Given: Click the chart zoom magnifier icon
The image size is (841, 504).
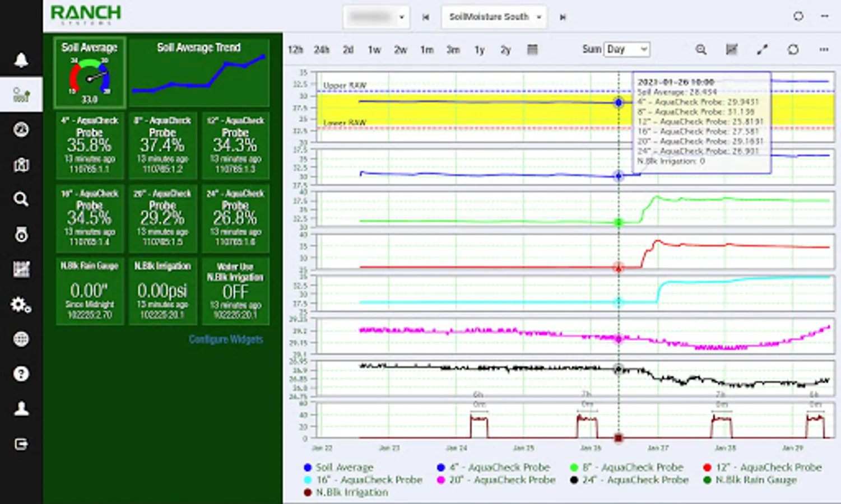Looking at the screenshot, I should coord(700,49).
